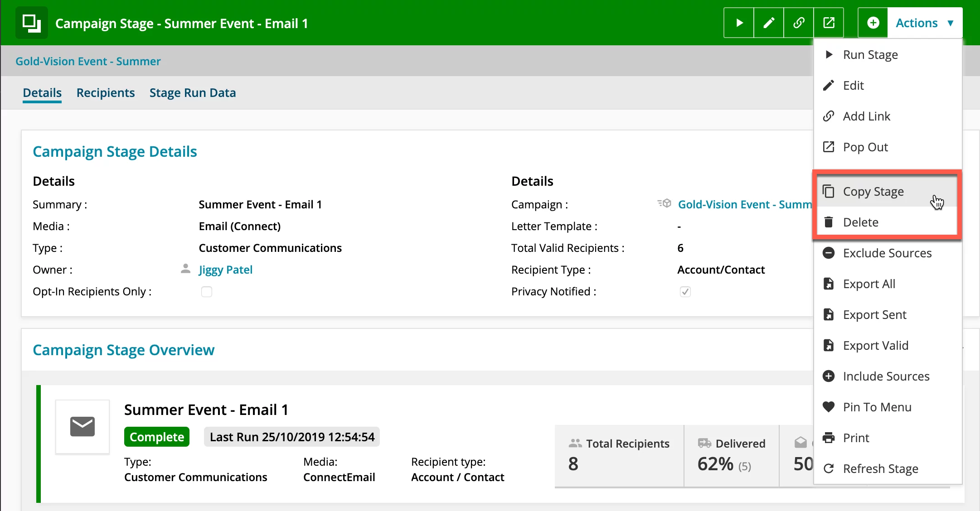Open the Stage Run Data tab

point(193,93)
